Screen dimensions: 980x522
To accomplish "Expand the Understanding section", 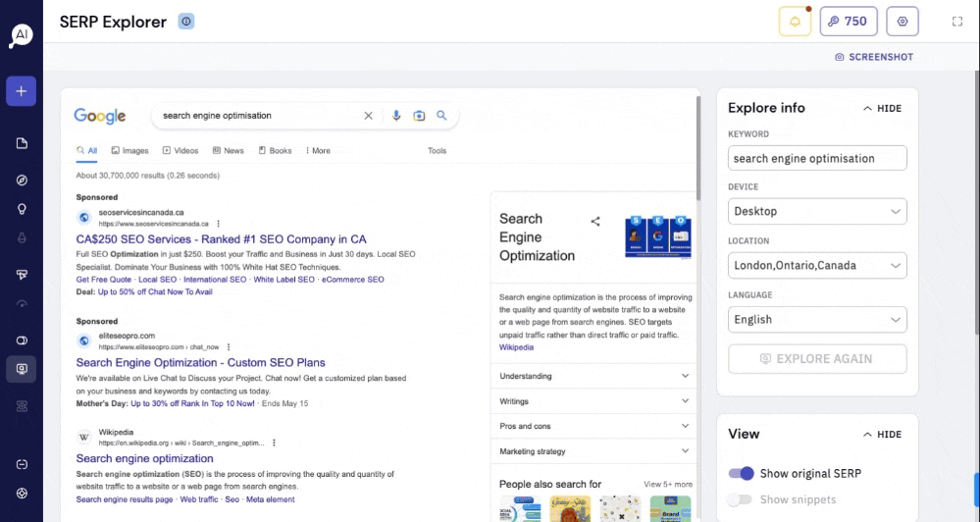I will click(x=593, y=377).
